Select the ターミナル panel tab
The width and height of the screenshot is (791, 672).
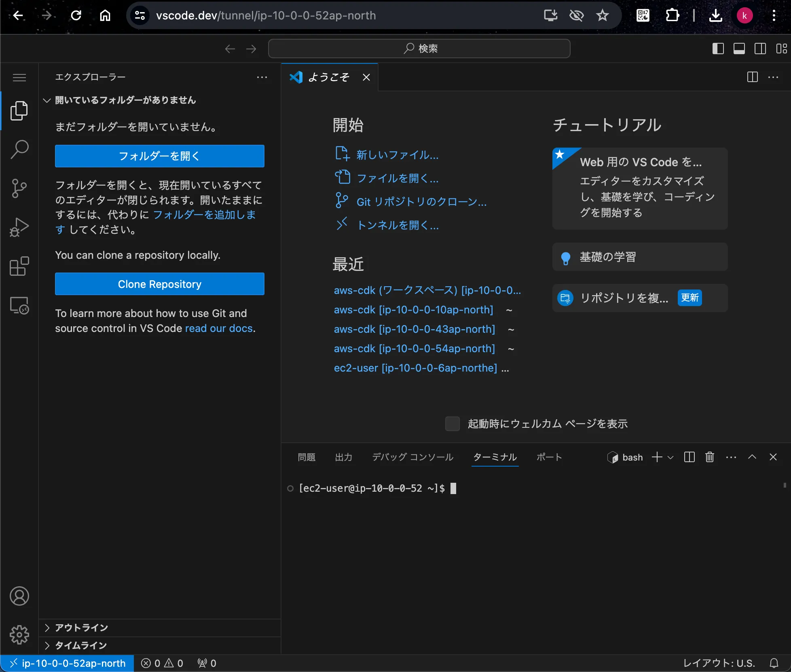[x=495, y=457]
